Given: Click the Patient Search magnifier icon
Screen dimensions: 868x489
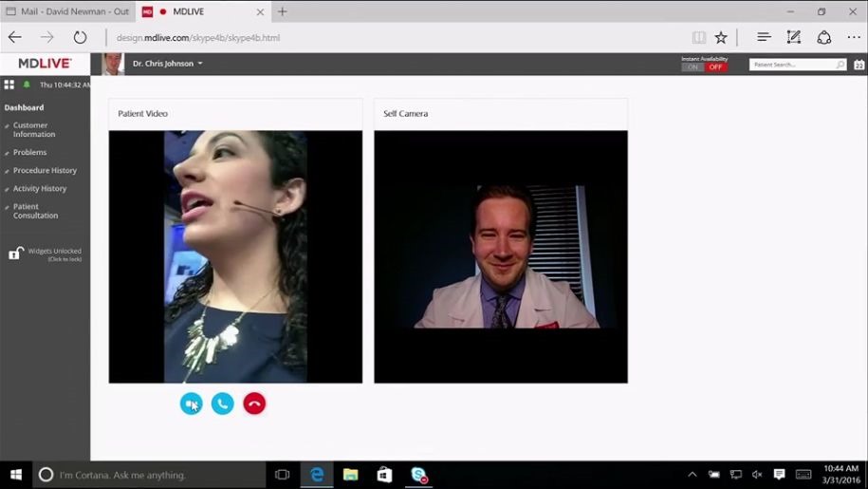Looking at the screenshot, I should (x=840, y=65).
